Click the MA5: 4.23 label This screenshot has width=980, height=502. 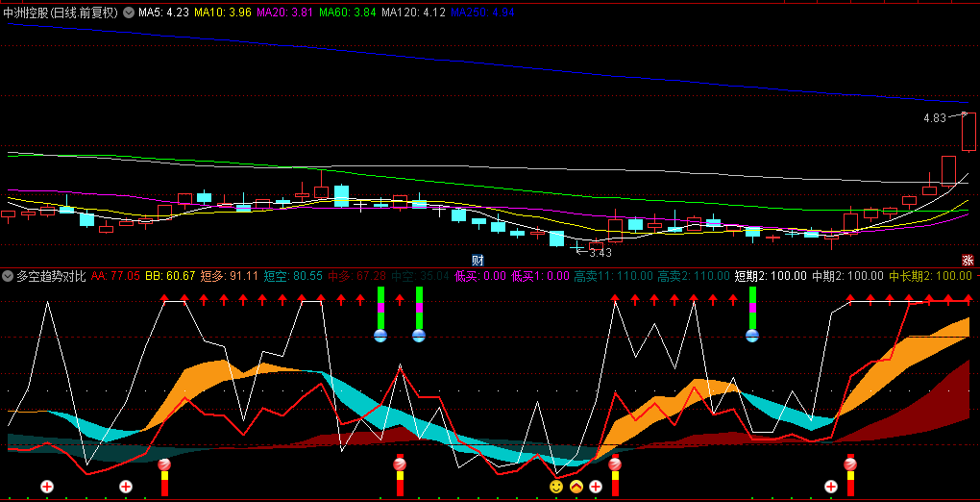(163, 12)
